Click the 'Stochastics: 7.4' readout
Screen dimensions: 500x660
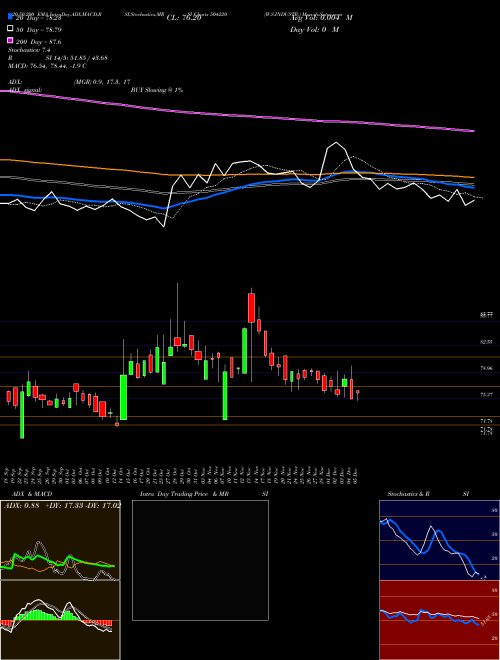point(29,50)
